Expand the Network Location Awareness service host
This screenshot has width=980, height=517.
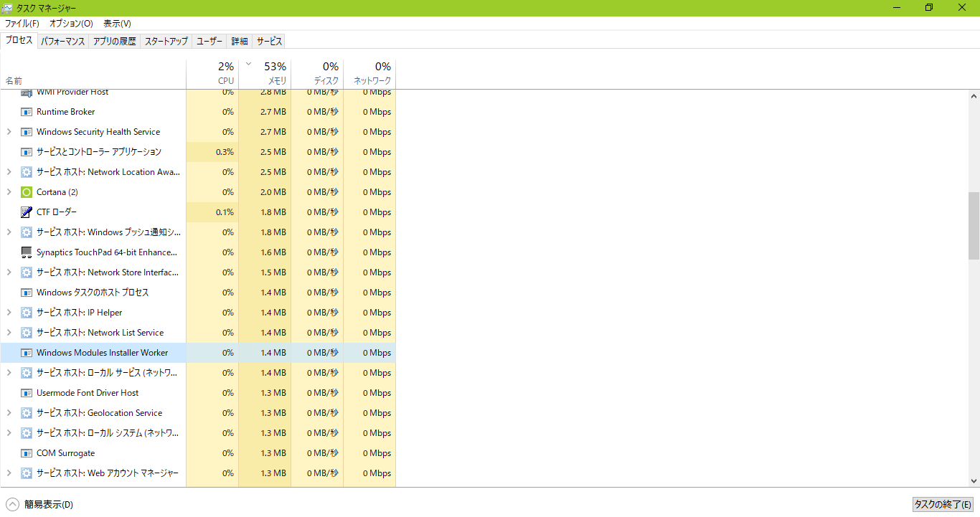click(x=9, y=172)
